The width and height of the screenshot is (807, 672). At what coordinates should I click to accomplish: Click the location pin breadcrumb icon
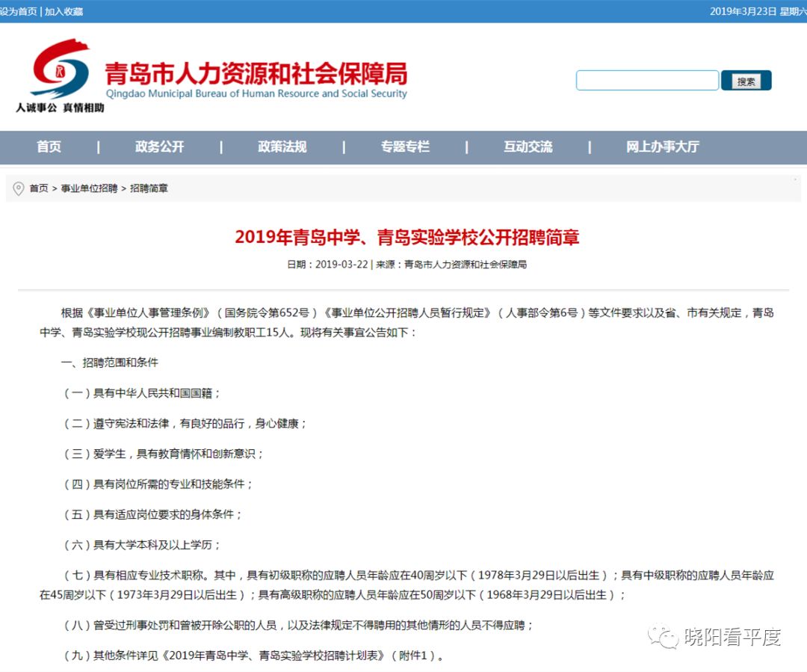pos(19,188)
